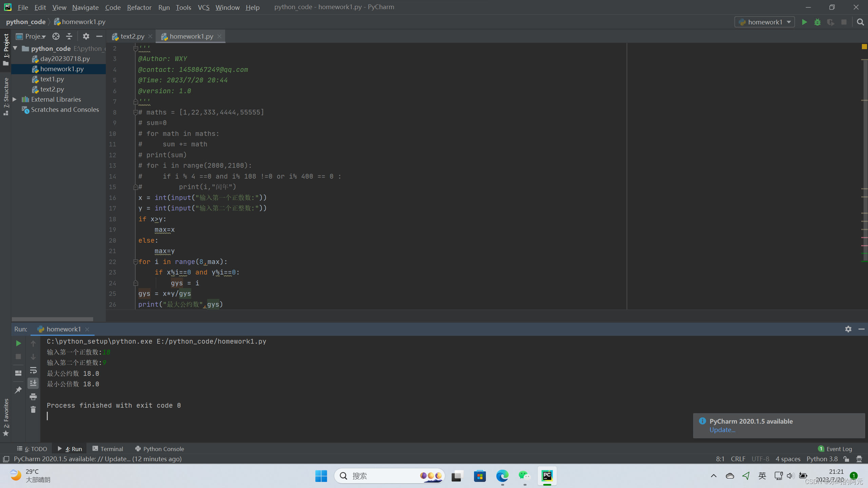Open the Terminal tool window

[x=108, y=449]
